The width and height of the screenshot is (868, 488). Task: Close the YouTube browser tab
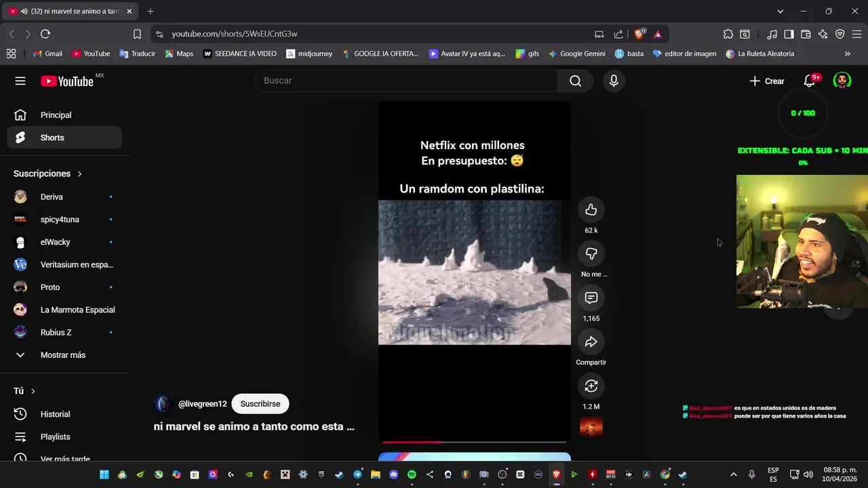point(130,12)
